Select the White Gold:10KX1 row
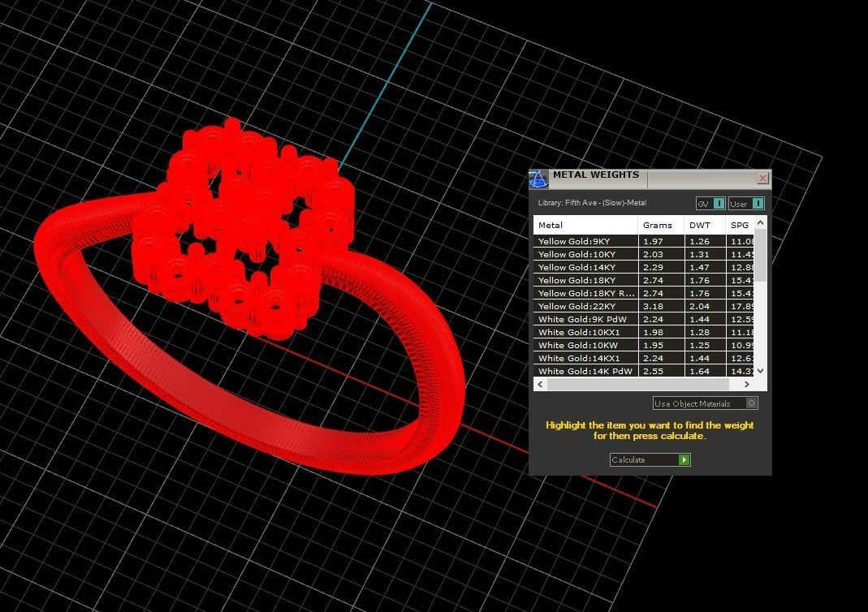 point(644,333)
